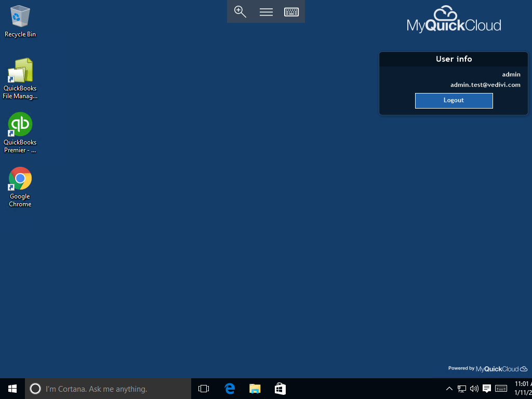Click the taskbar clock showing 11:01
The width and height of the screenshot is (532, 399).
(x=523, y=389)
